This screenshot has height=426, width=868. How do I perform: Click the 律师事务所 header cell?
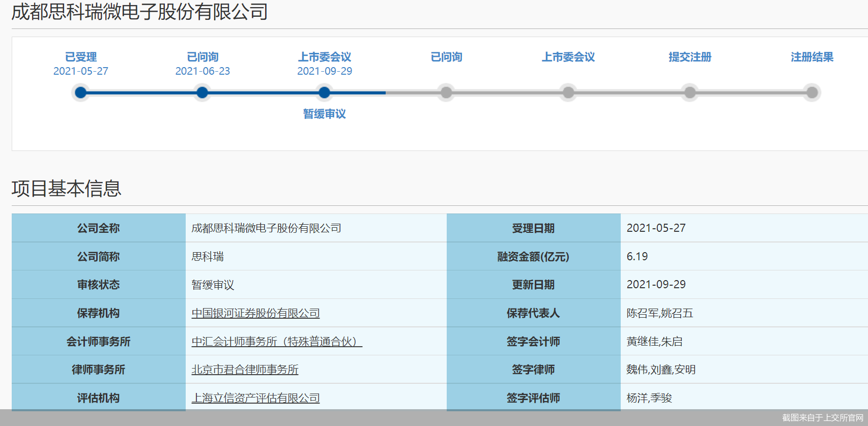(x=99, y=370)
